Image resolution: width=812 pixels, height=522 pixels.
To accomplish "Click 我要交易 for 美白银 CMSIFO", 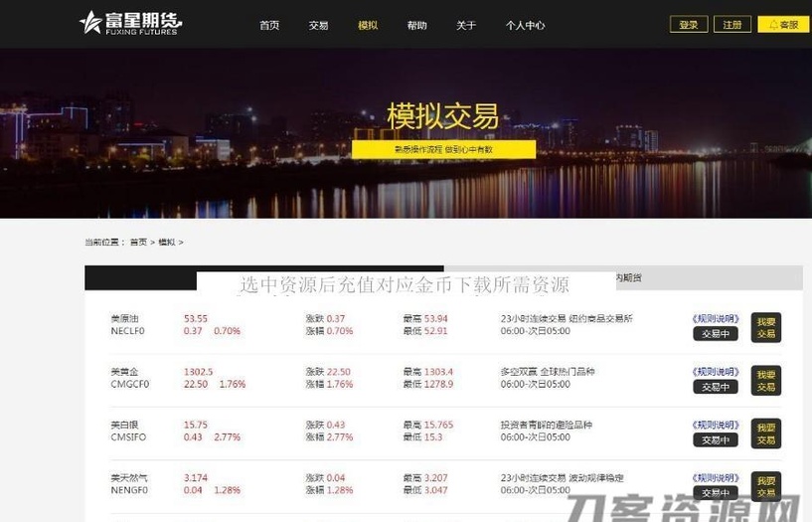I will [765, 434].
